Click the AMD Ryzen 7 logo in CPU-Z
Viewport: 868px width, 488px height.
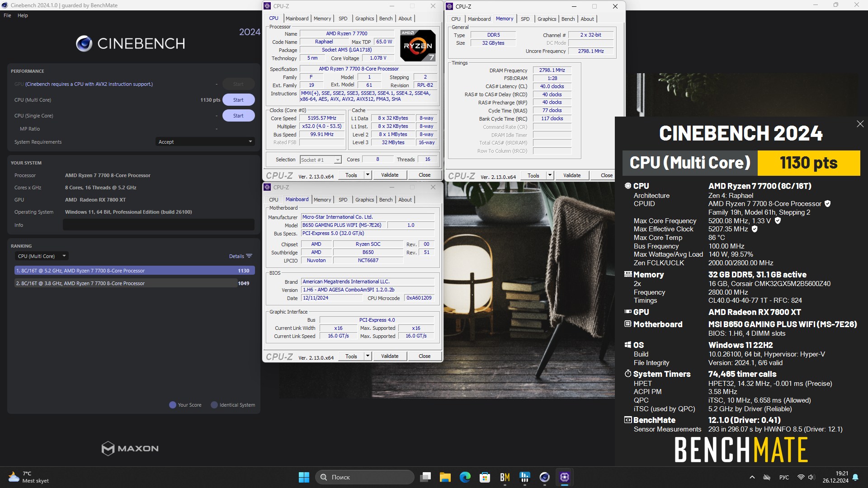pos(418,45)
